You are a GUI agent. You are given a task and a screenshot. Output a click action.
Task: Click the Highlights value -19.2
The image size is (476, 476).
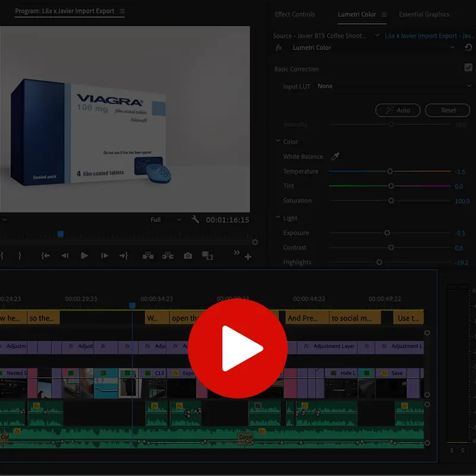click(462, 262)
